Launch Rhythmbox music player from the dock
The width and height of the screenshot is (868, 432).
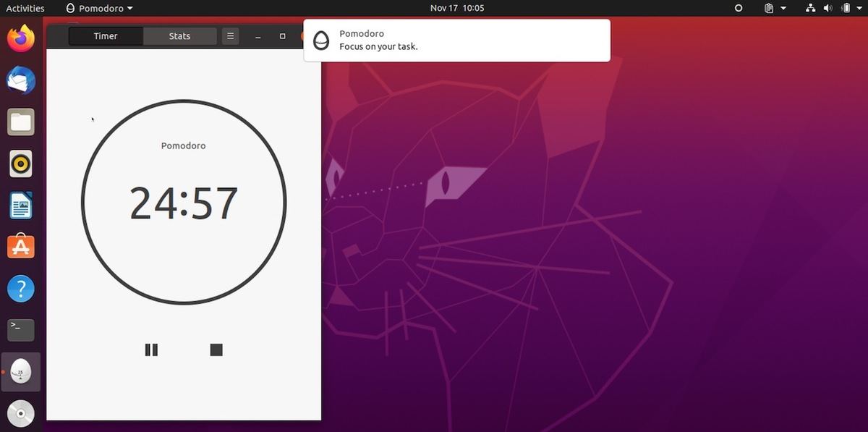tap(21, 164)
